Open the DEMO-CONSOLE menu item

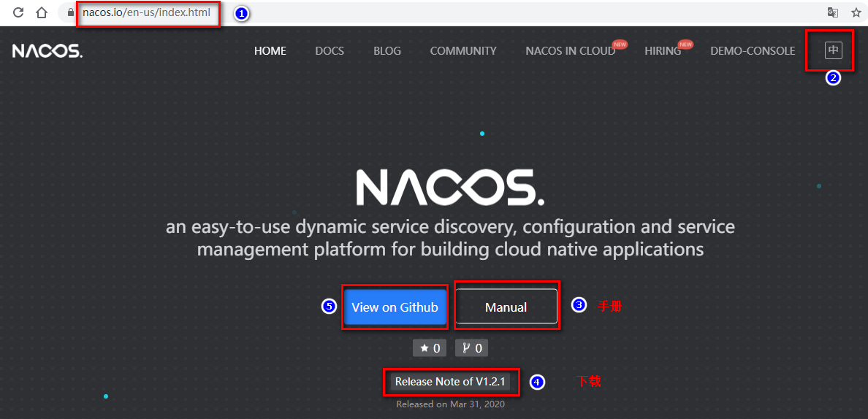753,51
